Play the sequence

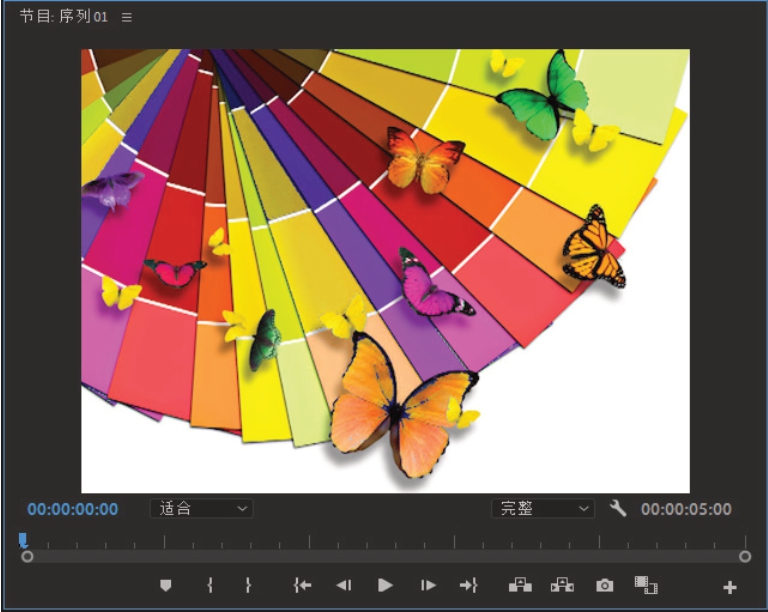tap(385, 586)
